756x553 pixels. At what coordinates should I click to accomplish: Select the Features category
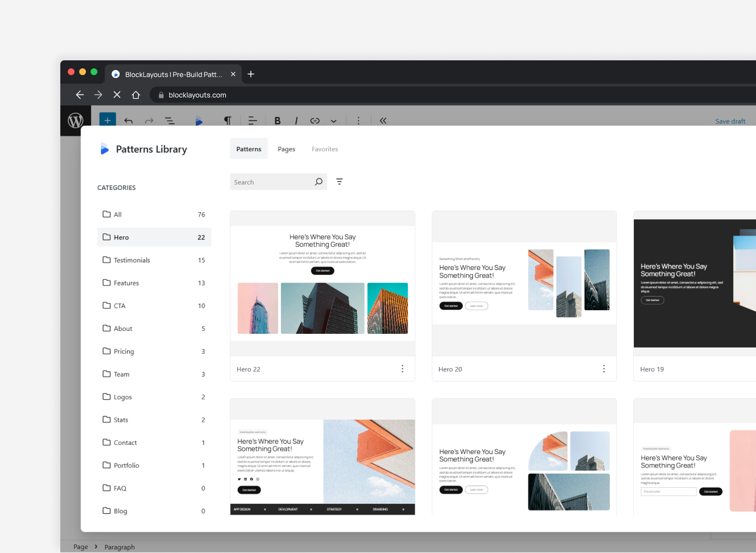(x=154, y=283)
